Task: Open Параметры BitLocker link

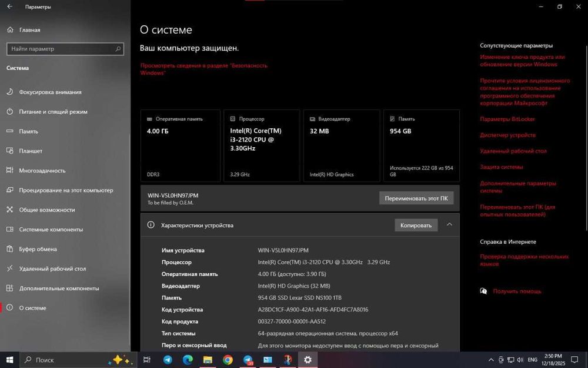Action: (x=507, y=119)
